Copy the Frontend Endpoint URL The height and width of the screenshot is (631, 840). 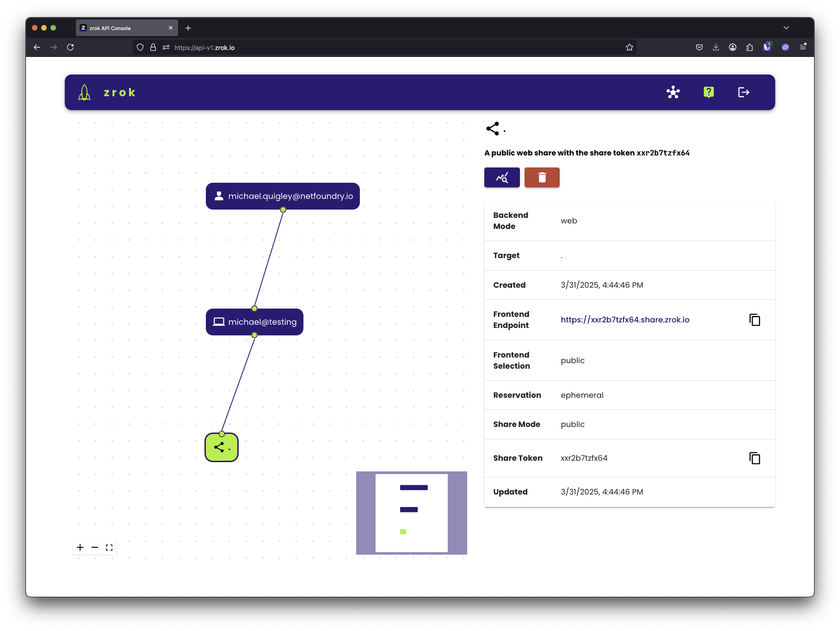point(754,320)
